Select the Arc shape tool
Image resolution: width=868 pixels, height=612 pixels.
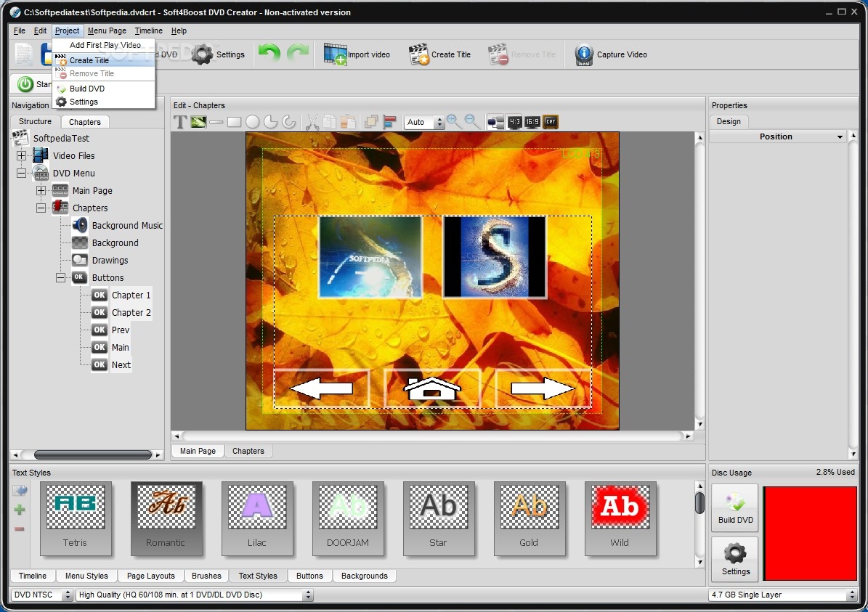[288, 122]
